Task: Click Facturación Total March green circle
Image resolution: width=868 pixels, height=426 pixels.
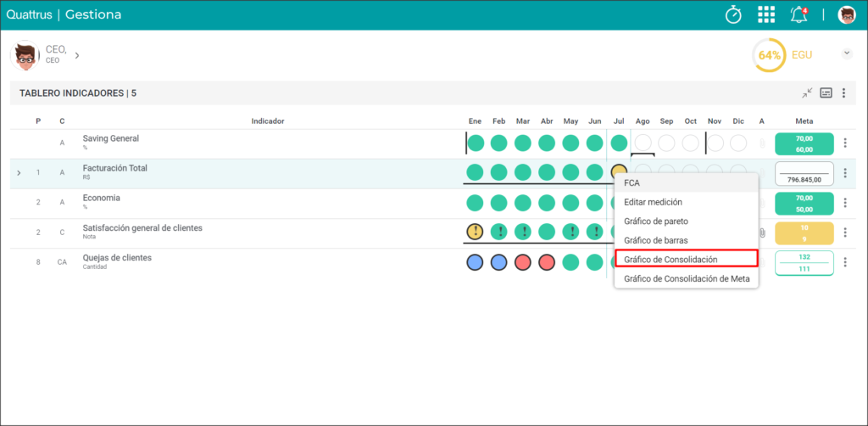Action: [523, 172]
